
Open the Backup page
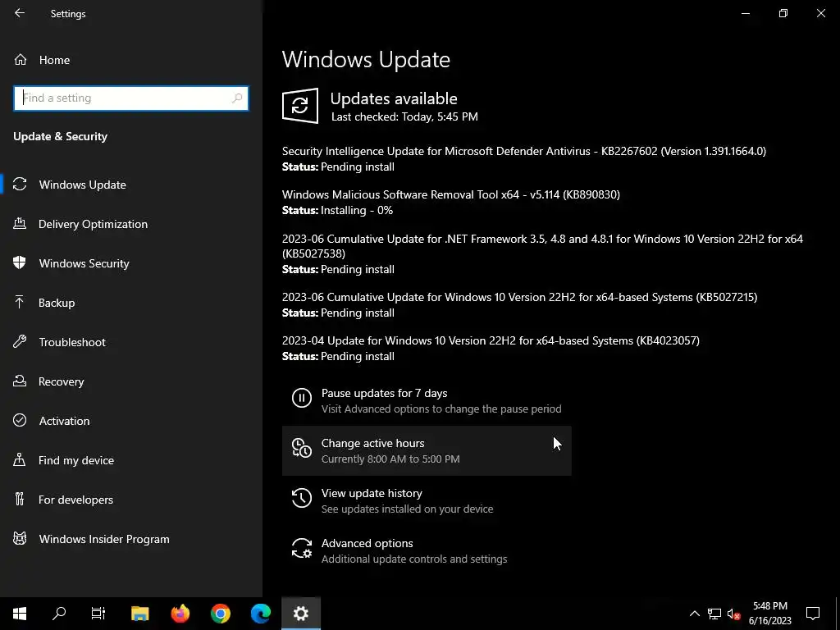(x=131, y=303)
